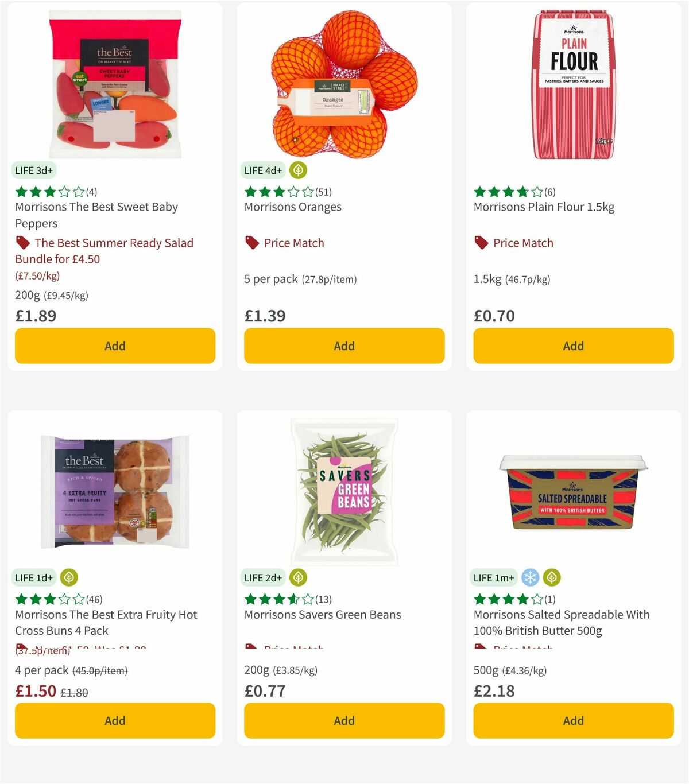The height and width of the screenshot is (784, 689).
Task: Click the leaf icon on Savers Green Beans card
Action: click(x=298, y=577)
